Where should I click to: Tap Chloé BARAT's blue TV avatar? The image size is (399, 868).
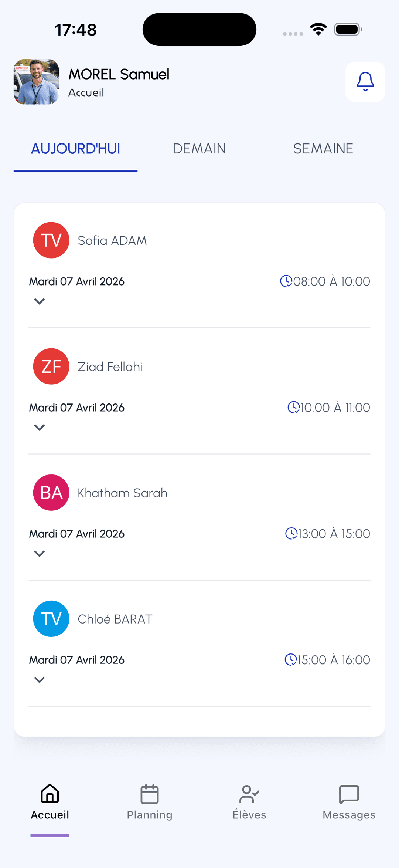coord(51,619)
